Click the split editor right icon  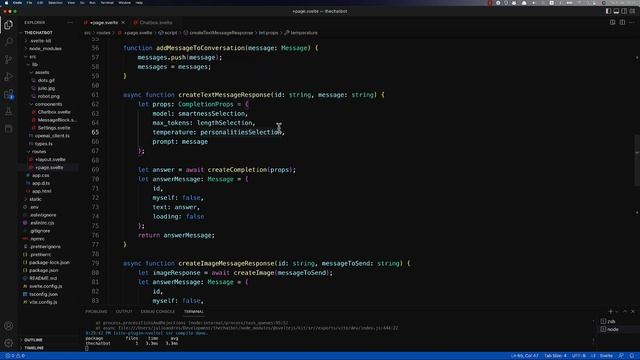(622, 22)
